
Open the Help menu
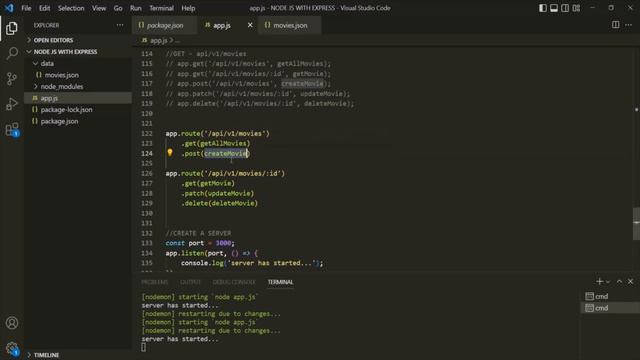pos(188,8)
